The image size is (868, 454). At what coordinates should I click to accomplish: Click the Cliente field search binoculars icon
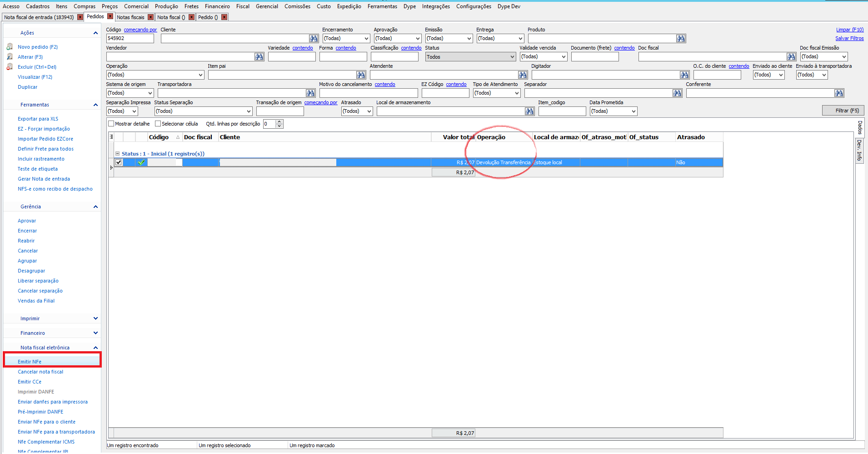[x=314, y=39]
